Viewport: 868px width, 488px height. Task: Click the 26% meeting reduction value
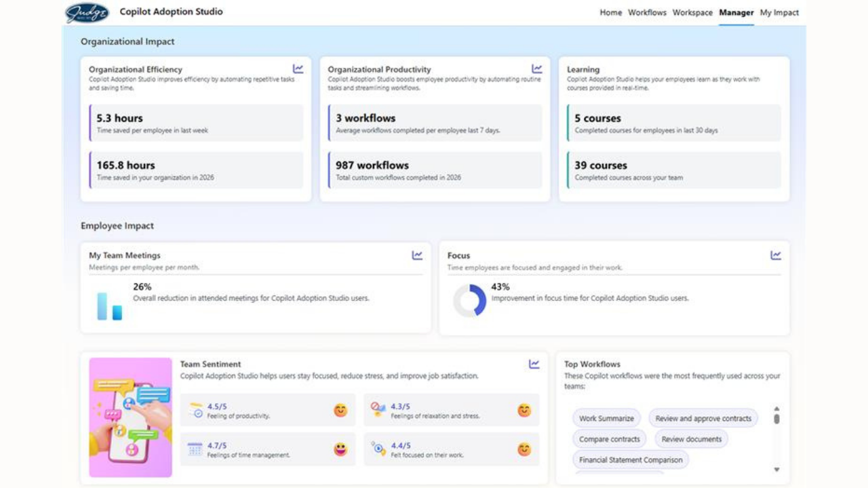(x=142, y=287)
